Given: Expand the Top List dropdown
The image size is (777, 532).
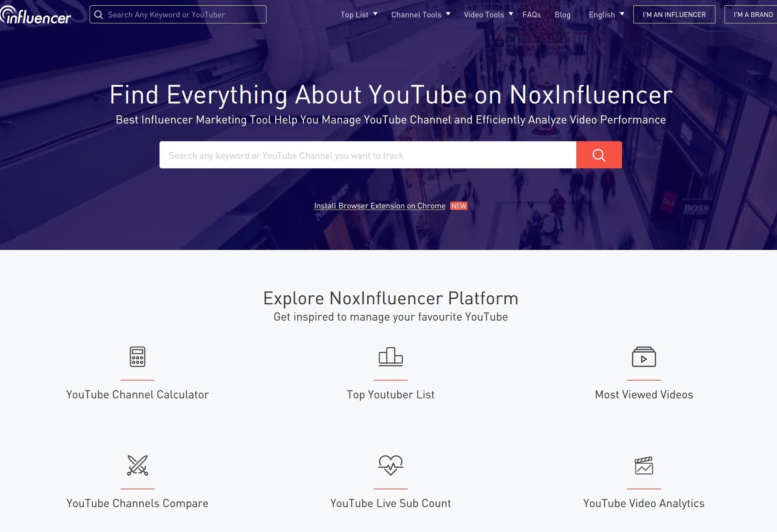Looking at the screenshot, I should coord(359,15).
